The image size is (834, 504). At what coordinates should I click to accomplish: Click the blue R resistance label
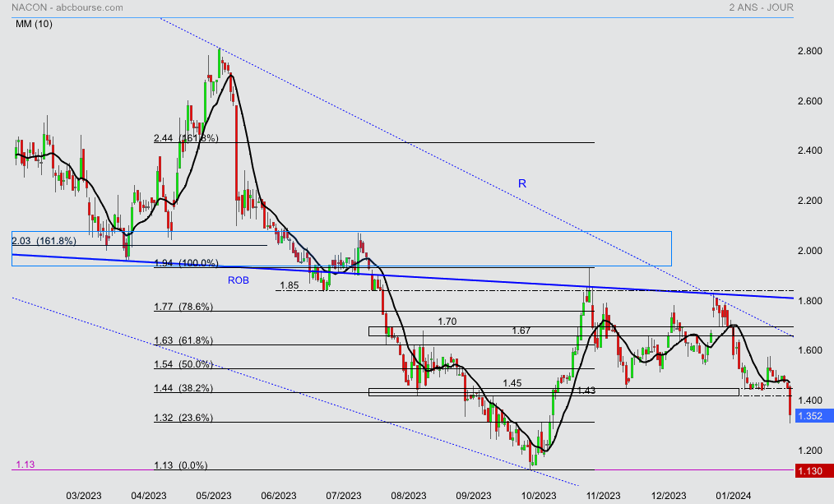(522, 183)
